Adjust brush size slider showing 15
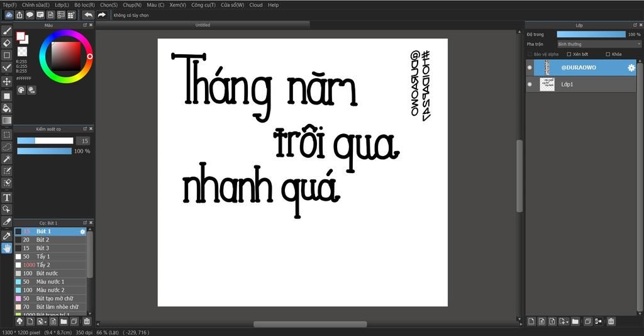644x336 pixels. [x=45, y=140]
